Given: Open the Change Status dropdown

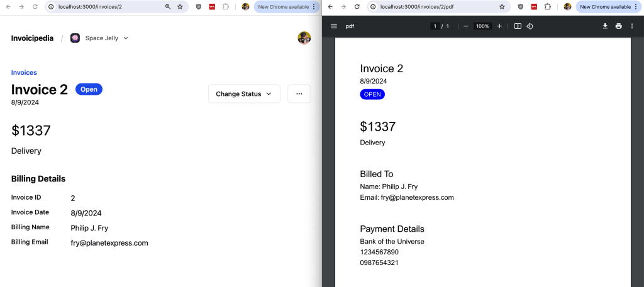Looking at the screenshot, I should coord(244,94).
